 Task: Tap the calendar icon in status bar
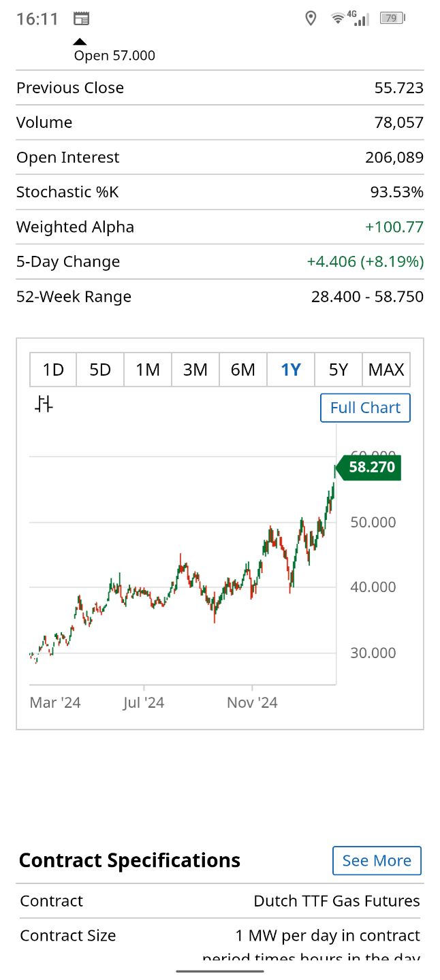tap(82, 18)
